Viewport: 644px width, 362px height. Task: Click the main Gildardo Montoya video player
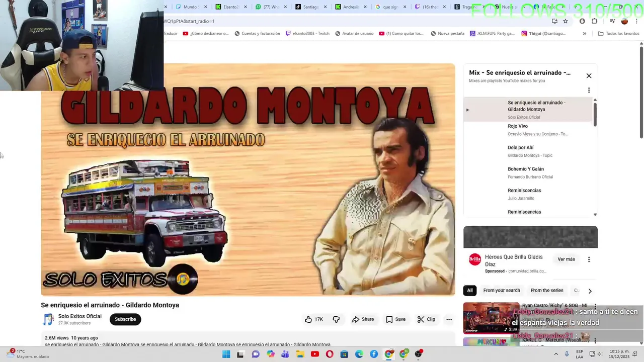(x=248, y=179)
